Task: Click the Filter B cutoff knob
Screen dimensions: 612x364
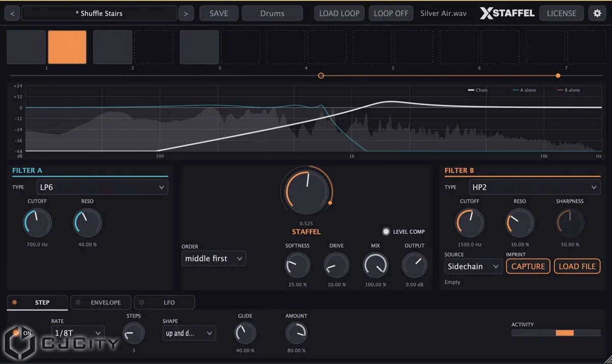Action: [470, 223]
